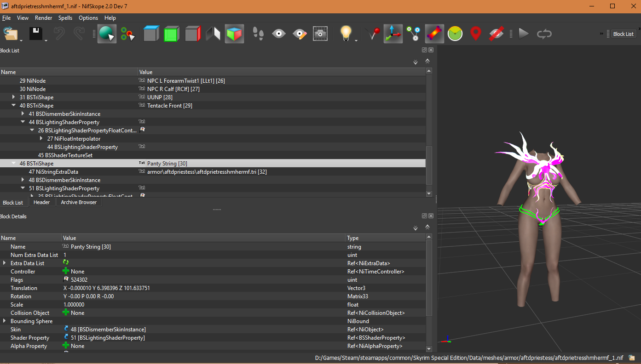
Task: Switch to the Archive Browser tab
Action: tap(79, 202)
